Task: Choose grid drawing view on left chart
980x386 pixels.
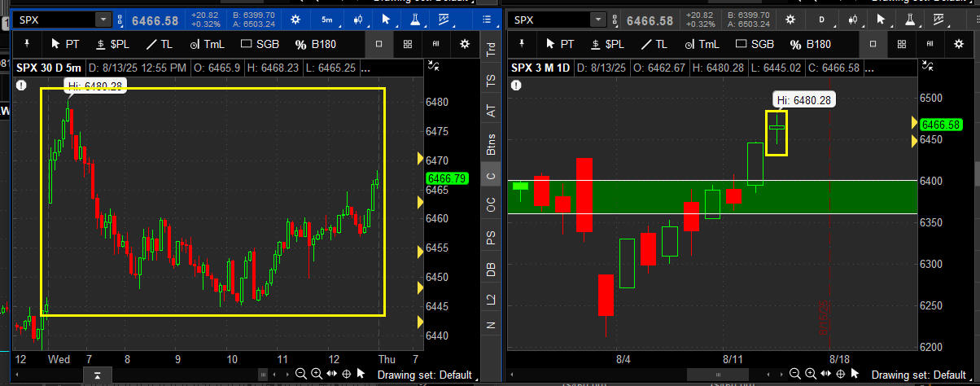Action: 408,44
